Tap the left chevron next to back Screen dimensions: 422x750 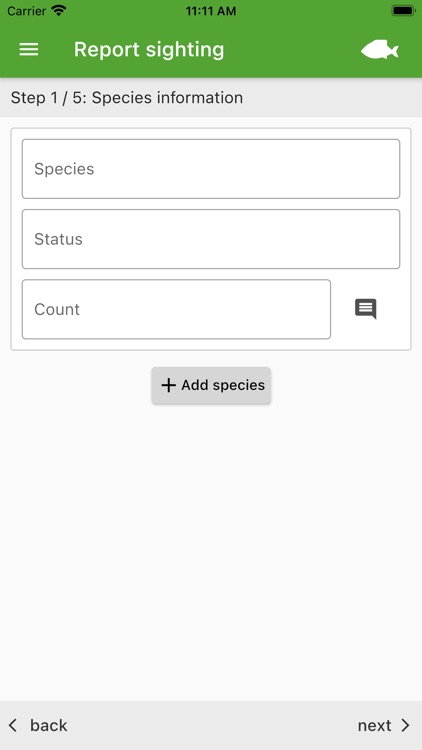coord(13,725)
